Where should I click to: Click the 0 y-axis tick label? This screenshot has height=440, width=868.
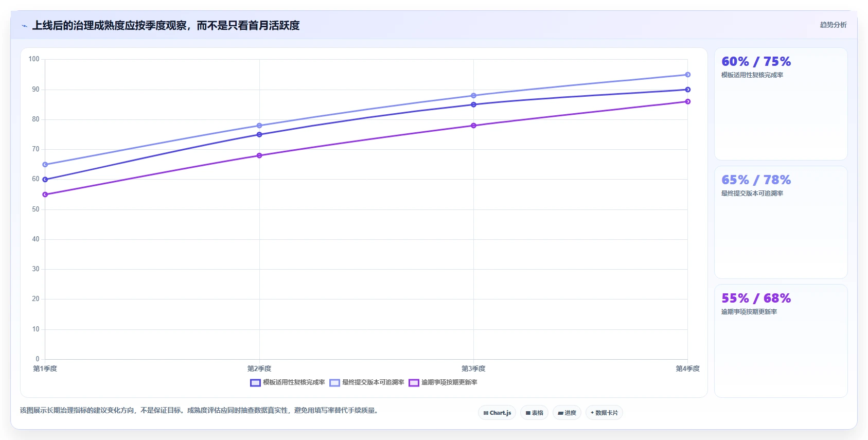38,359
